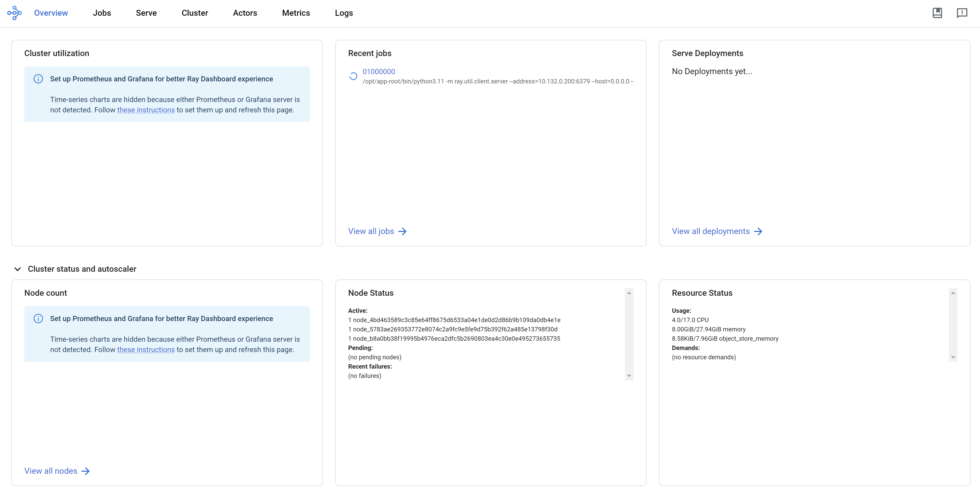Go to the Actors tab

coord(245,13)
